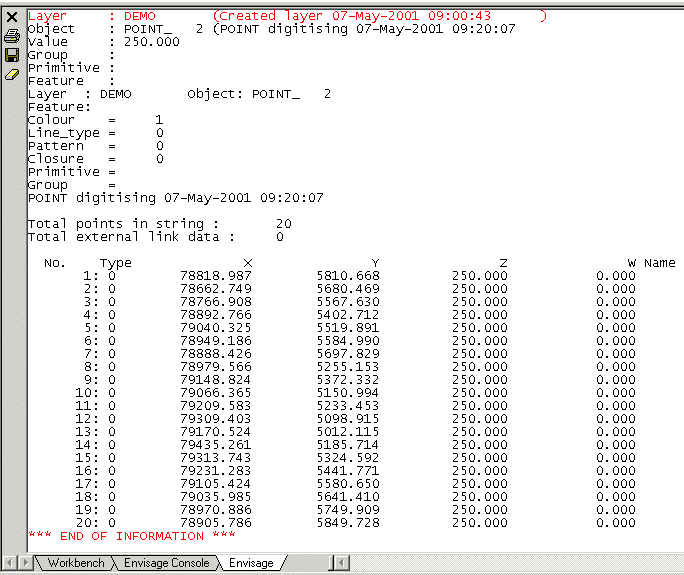The image size is (684, 575).
Task: Click Y value 5098.915 in row 12
Action: click(348, 419)
